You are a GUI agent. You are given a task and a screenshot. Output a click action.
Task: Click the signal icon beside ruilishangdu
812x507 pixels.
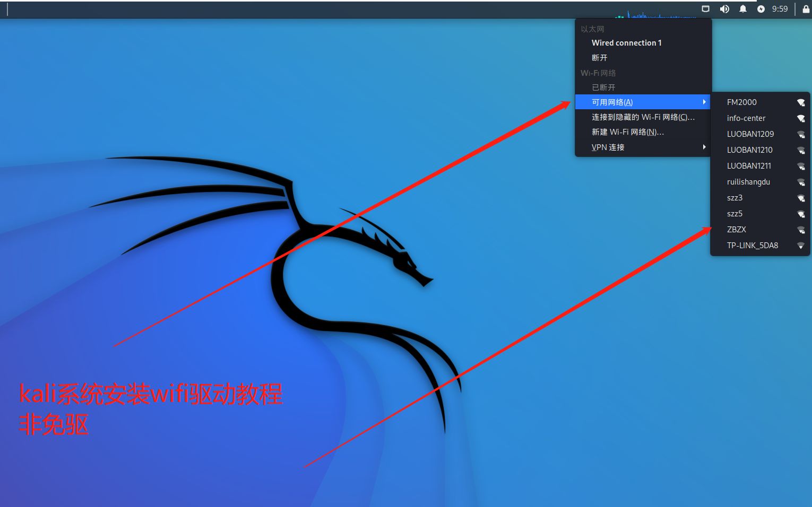click(801, 182)
